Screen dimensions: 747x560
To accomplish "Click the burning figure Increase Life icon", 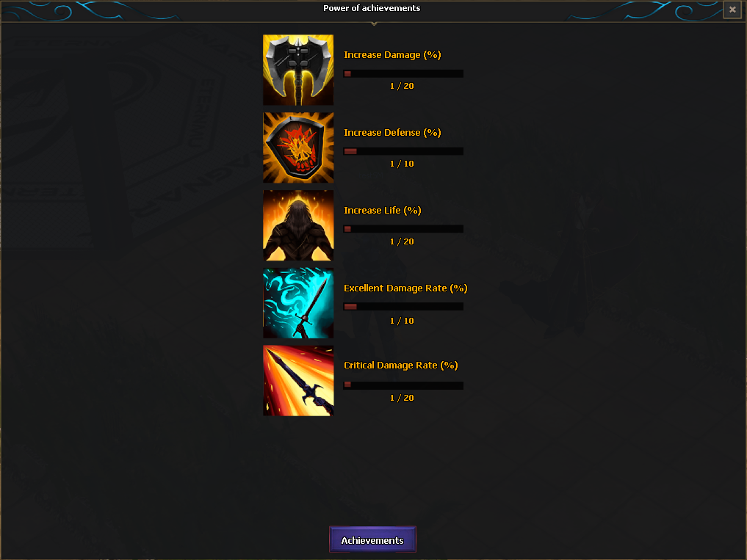I will click(x=298, y=225).
